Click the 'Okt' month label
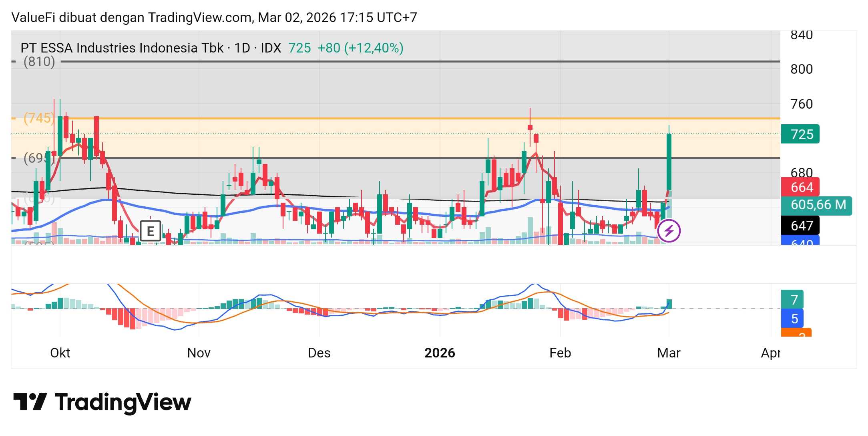 pos(60,353)
